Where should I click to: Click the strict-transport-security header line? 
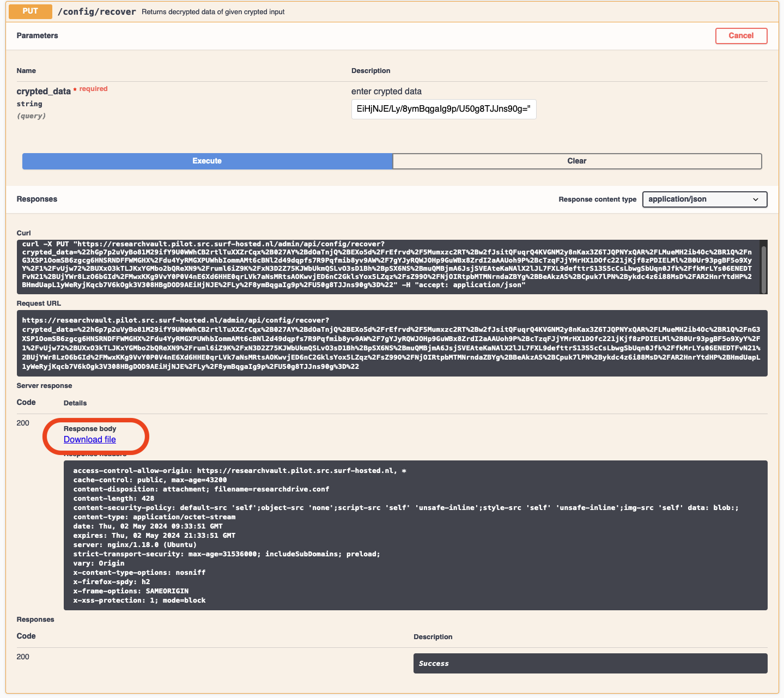(x=227, y=554)
